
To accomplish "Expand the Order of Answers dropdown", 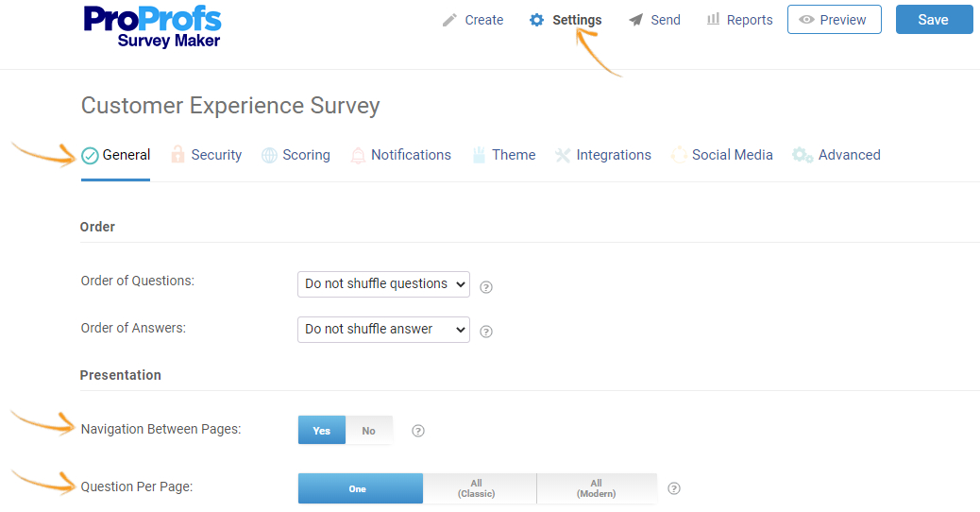I will [x=383, y=330].
